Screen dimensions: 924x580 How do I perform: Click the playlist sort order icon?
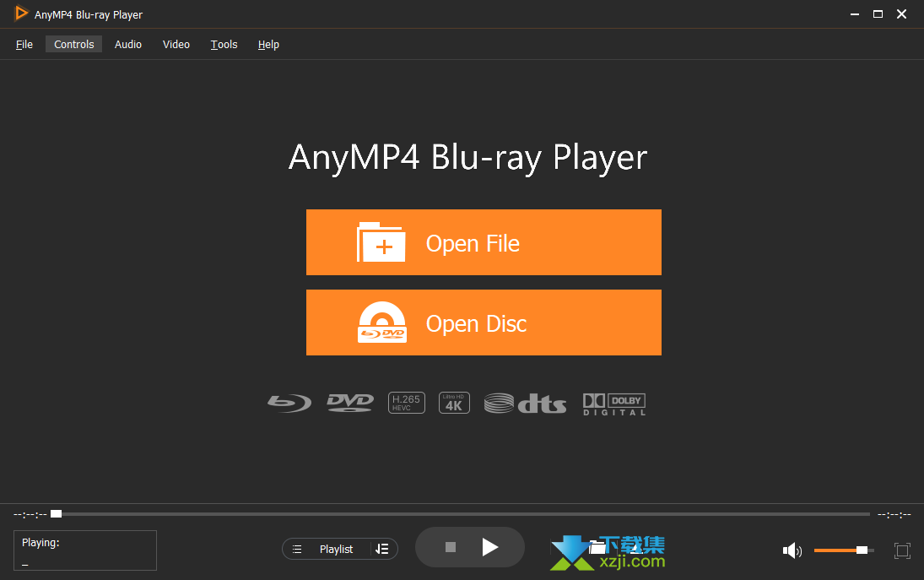click(x=382, y=550)
